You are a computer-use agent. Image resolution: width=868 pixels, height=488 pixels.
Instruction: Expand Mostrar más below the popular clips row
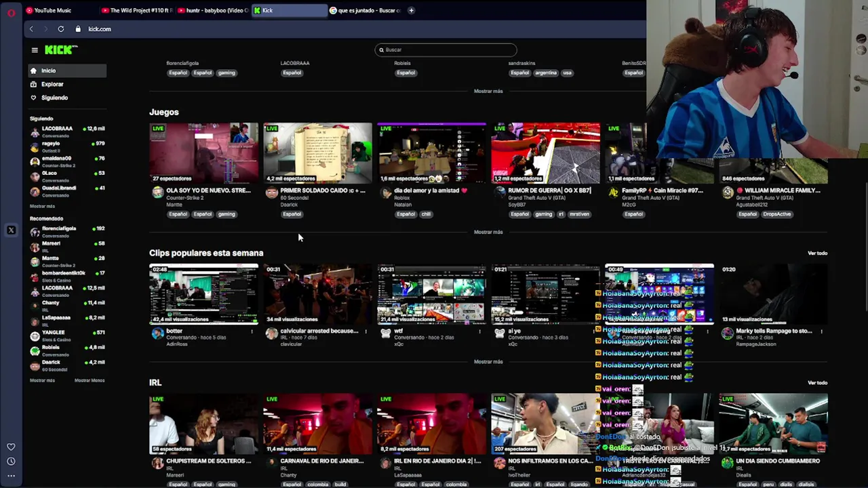[488, 361]
